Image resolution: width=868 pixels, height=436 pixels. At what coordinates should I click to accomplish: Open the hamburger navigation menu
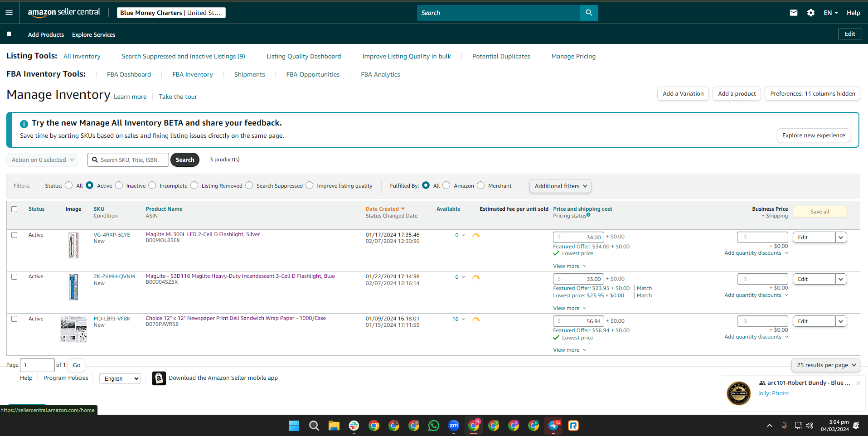pyautogui.click(x=9, y=13)
